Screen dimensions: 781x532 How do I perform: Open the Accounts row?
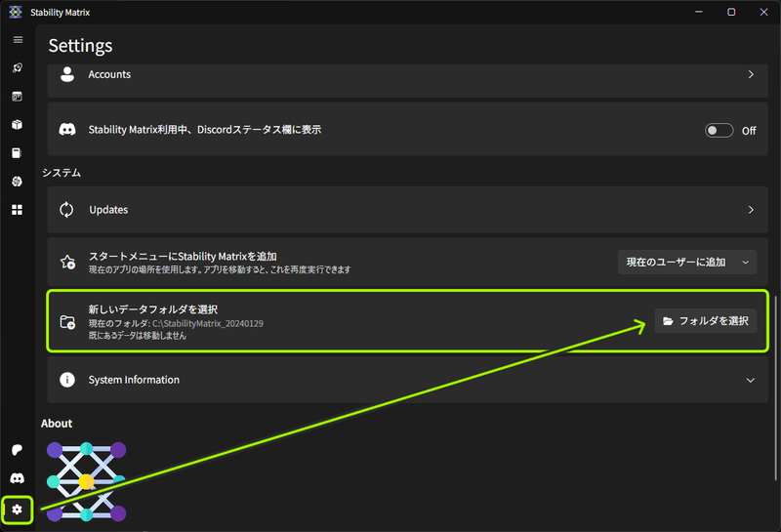pos(407,80)
